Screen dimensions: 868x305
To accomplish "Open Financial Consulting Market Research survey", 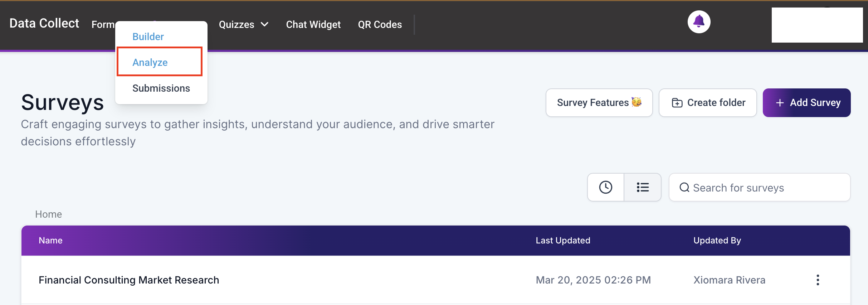I will pyautogui.click(x=129, y=280).
